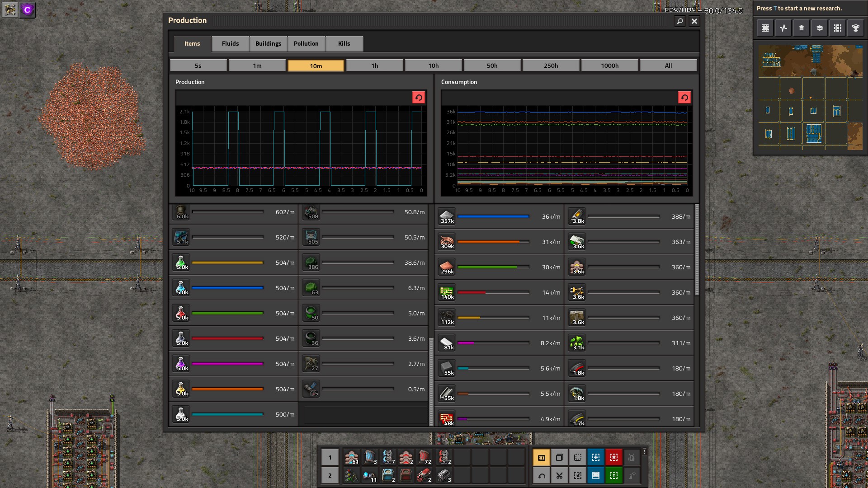
Task: Open achievements via the trophy icon
Action: click(856, 28)
